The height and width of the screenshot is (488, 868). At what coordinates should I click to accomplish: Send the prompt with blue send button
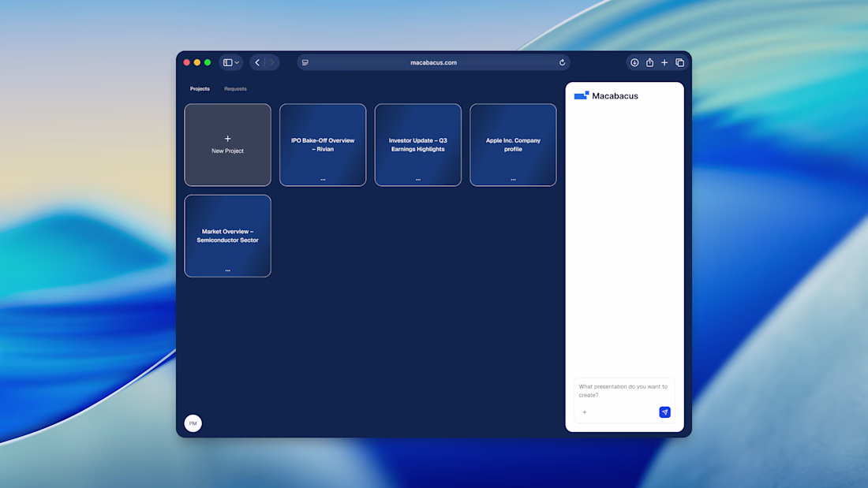(665, 412)
